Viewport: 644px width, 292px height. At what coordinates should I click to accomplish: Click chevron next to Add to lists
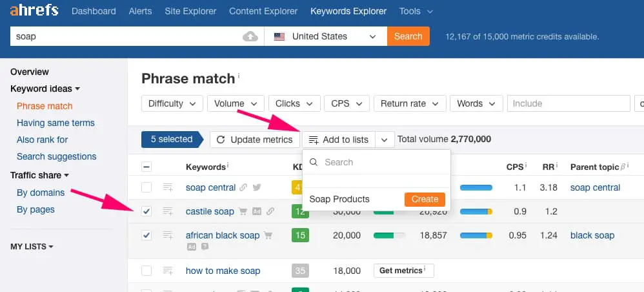pyautogui.click(x=385, y=140)
